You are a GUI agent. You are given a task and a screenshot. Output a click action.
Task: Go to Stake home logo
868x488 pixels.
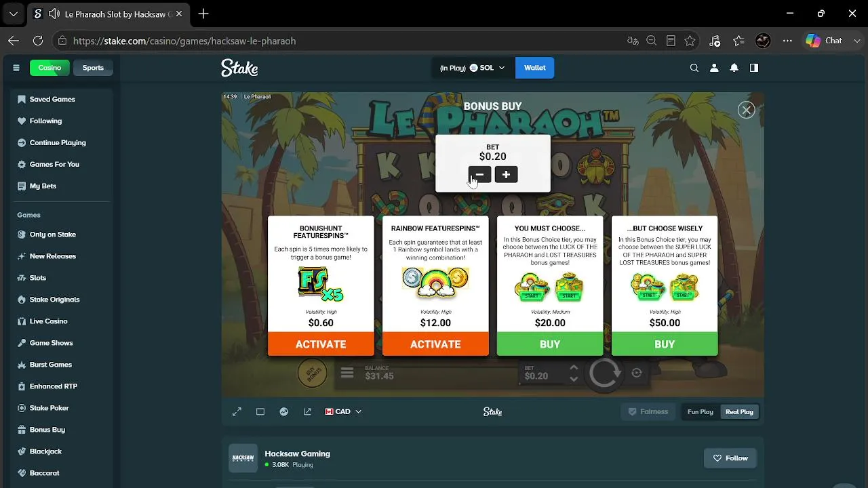pyautogui.click(x=239, y=68)
